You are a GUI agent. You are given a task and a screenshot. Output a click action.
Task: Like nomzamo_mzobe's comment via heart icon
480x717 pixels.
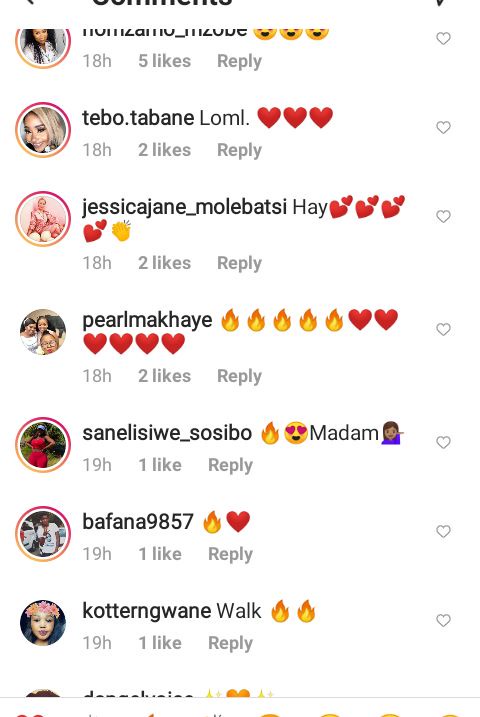[x=443, y=38]
